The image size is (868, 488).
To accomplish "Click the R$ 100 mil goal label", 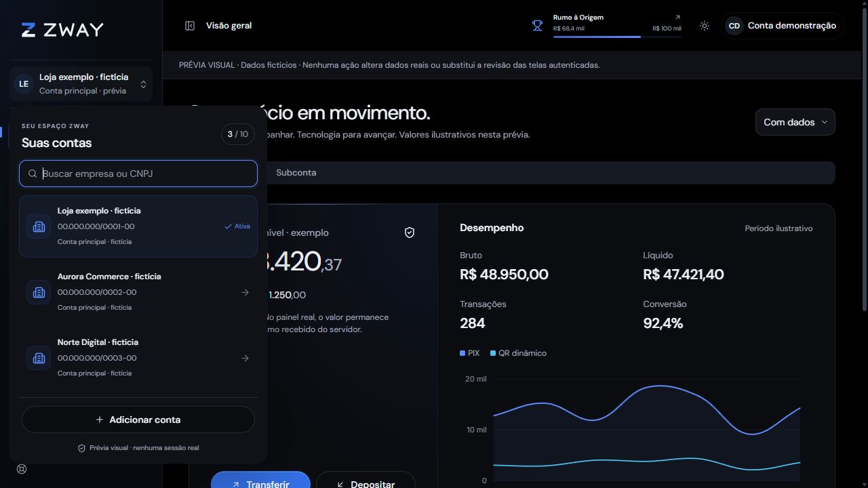I will click(667, 28).
